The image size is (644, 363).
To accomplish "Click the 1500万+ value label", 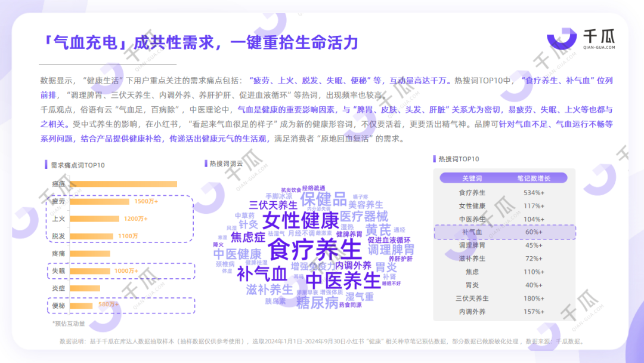I will point(146,201).
